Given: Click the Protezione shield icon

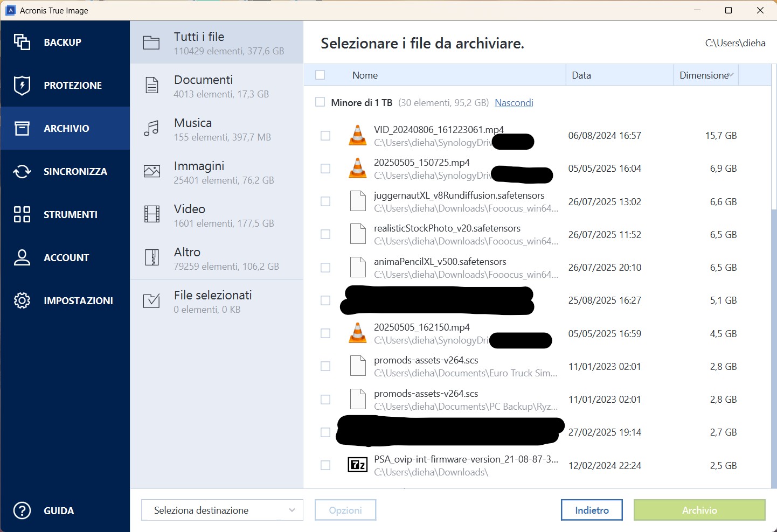Looking at the screenshot, I should pyautogui.click(x=22, y=85).
